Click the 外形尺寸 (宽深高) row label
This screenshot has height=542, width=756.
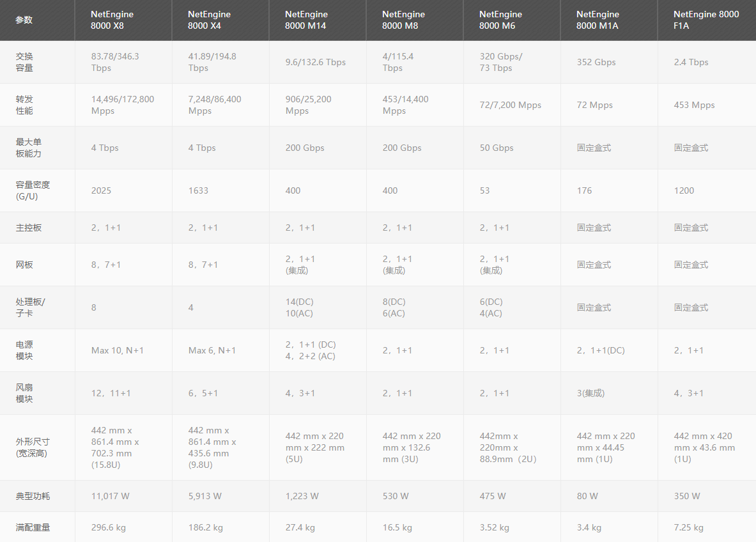[x=33, y=447]
